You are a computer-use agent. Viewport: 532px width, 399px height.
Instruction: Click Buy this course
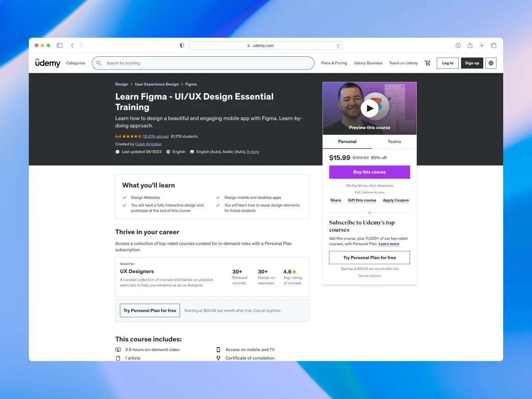(x=369, y=172)
